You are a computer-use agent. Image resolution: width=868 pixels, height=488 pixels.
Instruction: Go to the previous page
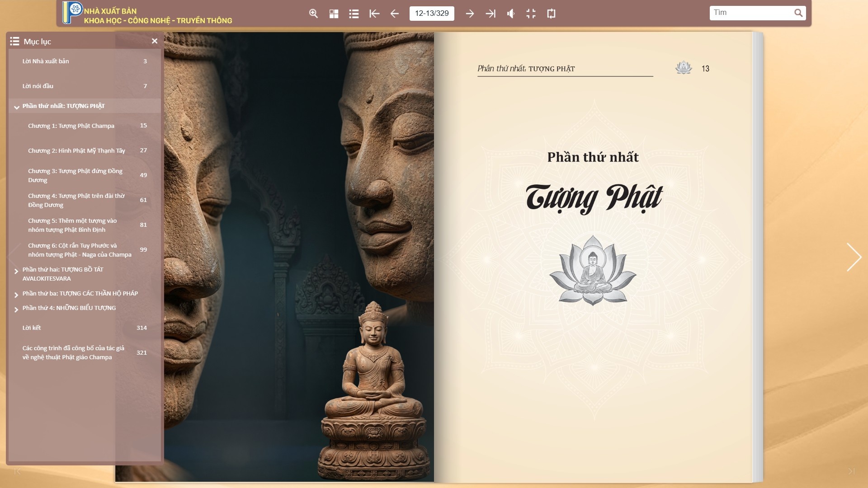coord(394,14)
